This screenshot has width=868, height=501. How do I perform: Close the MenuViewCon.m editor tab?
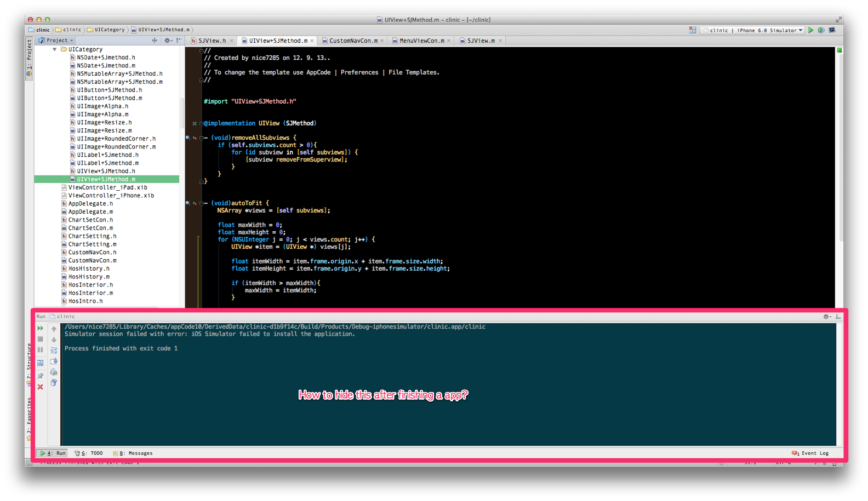point(449,41)
